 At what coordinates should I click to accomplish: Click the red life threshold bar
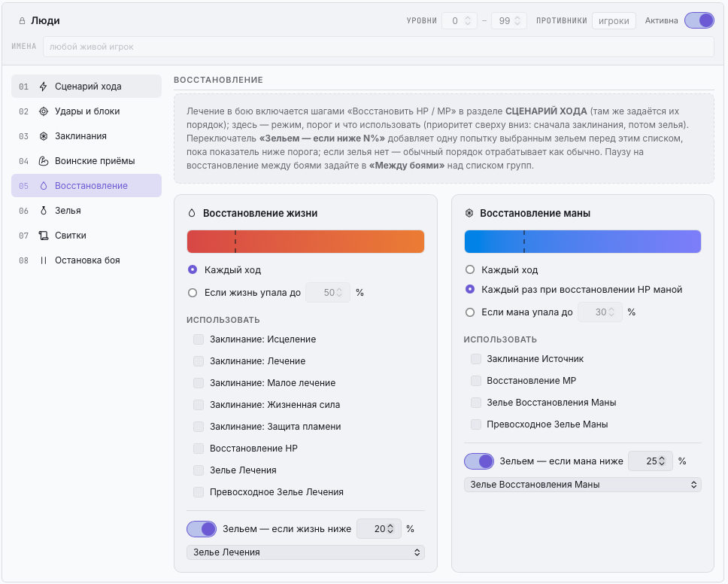tap(305, 242)
